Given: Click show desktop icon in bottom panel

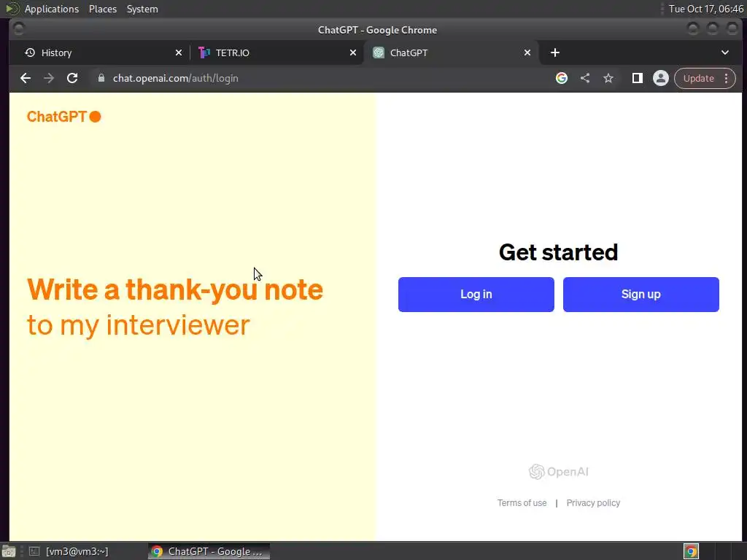Looking at the screenshot, I should tap(8, 551).
